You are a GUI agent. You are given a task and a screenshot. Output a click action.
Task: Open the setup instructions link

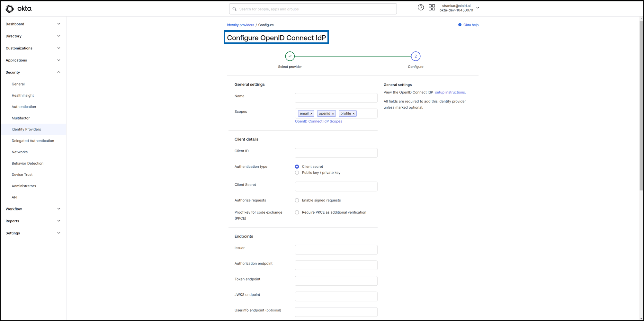(x=450, y=92)
